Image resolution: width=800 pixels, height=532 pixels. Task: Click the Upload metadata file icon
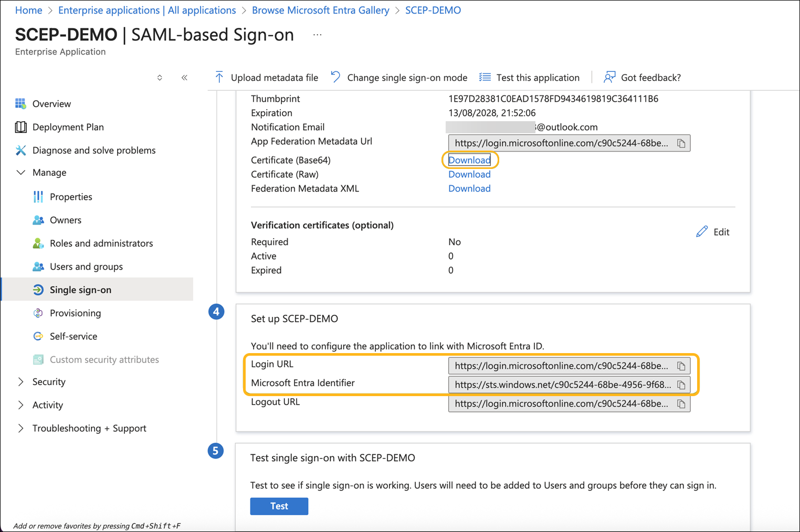click(x=219, y=78)
